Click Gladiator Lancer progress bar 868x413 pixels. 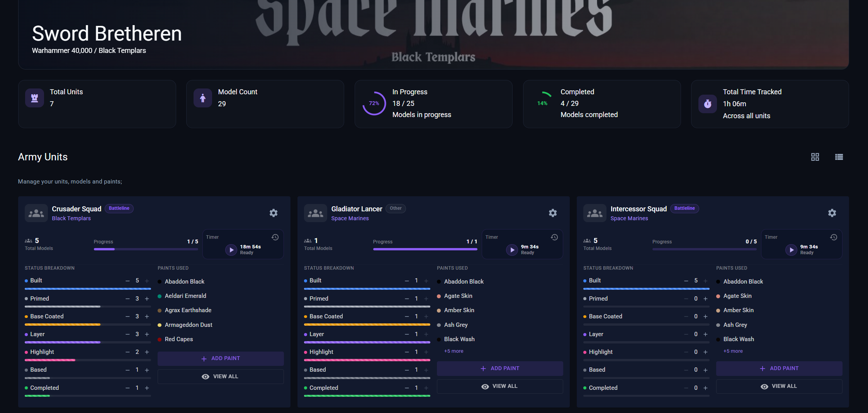[425, 249]
